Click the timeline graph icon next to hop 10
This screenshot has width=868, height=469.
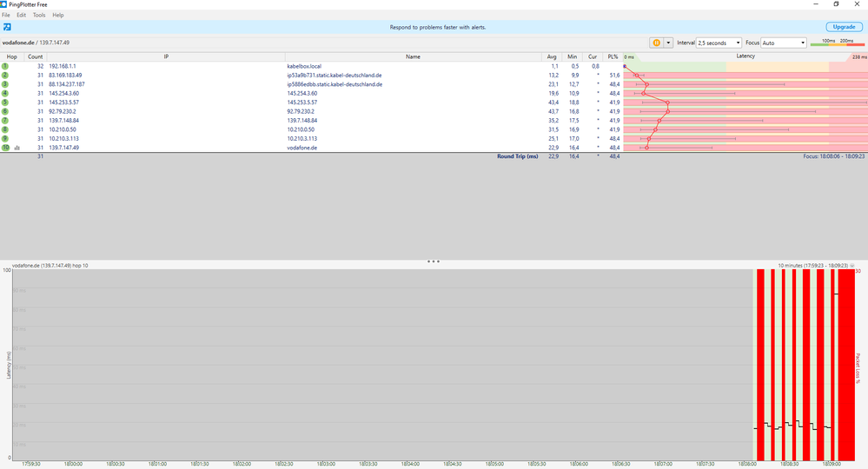point(17,148)
